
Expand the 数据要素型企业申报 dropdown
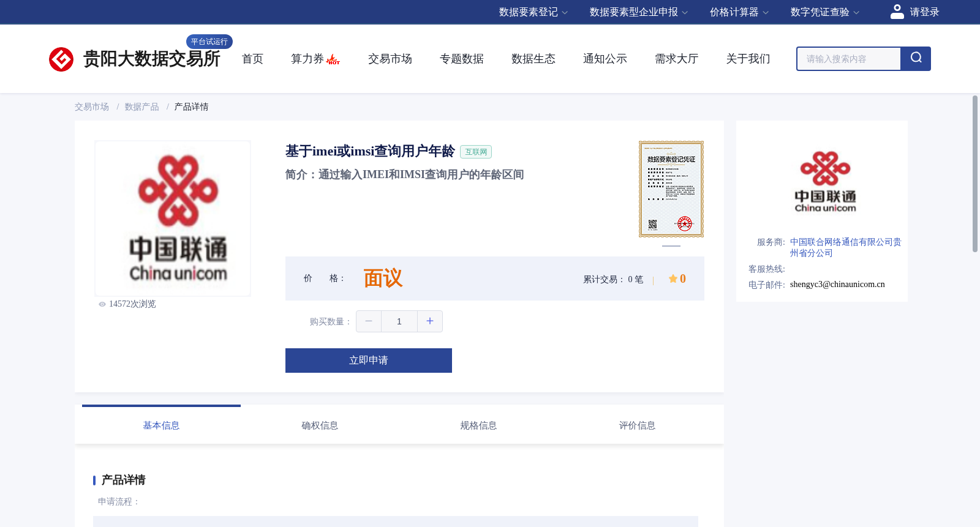point(639,12)
